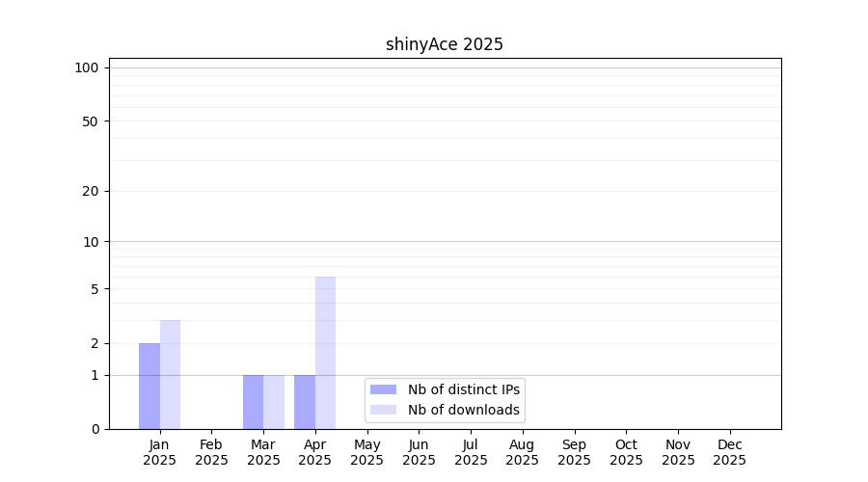Image resolution: width=868 pixels, height=482 pixels.
Task: Click the 'Nb of distinct IPs' legend swatch
Action: tap(383, 389)
